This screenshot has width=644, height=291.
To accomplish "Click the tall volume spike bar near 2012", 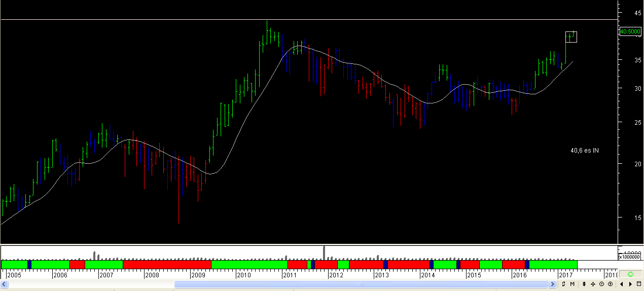I will (324, 252).
